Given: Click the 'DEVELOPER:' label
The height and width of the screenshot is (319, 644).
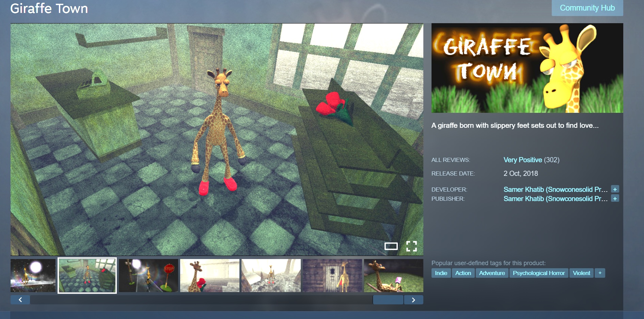Looking at the screenshot, I should [449, 189].
